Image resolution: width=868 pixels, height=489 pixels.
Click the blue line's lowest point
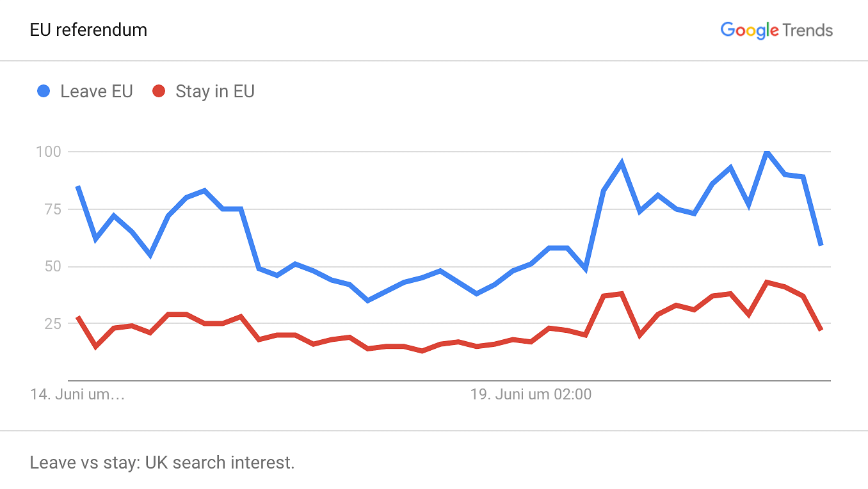[367, 300]
